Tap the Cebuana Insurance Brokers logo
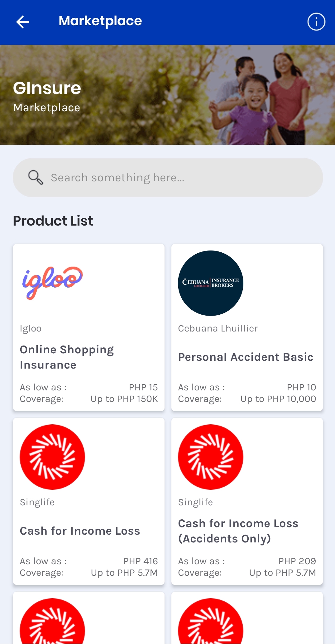This screenshot has height=644, width=335. point(211,283)
